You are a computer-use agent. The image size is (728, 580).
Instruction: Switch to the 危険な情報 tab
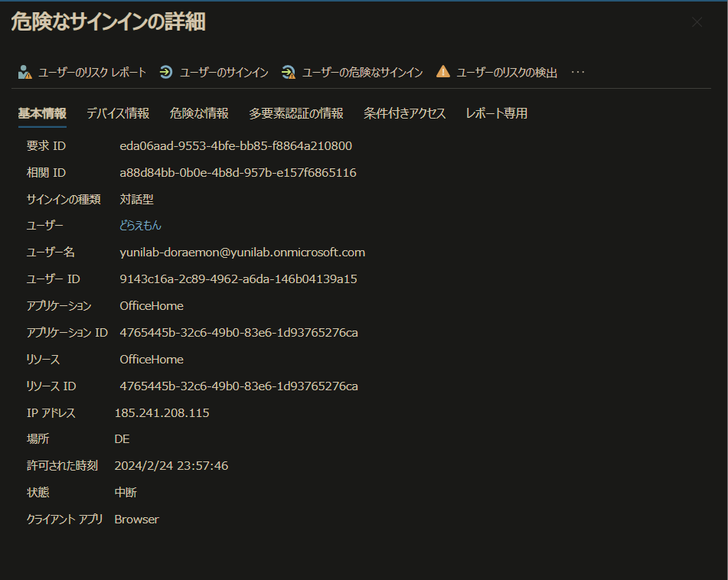[x=199, y=113]
